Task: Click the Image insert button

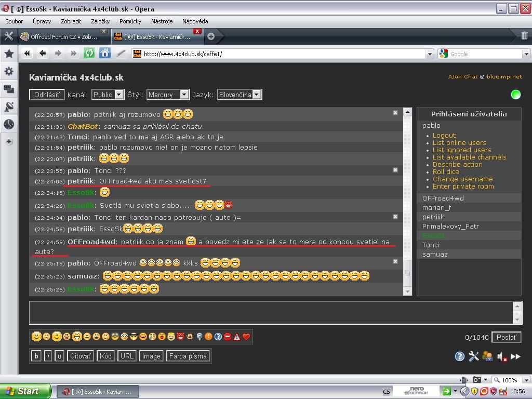Action: click(x=151, y=356)
